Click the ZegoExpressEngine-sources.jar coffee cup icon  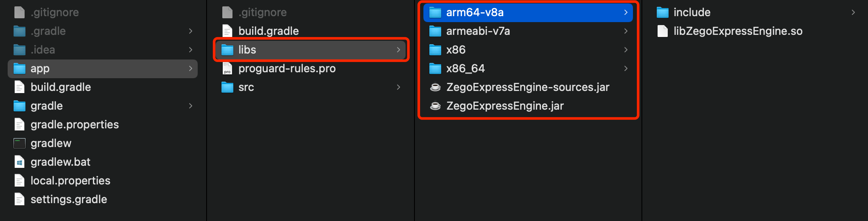435,87
